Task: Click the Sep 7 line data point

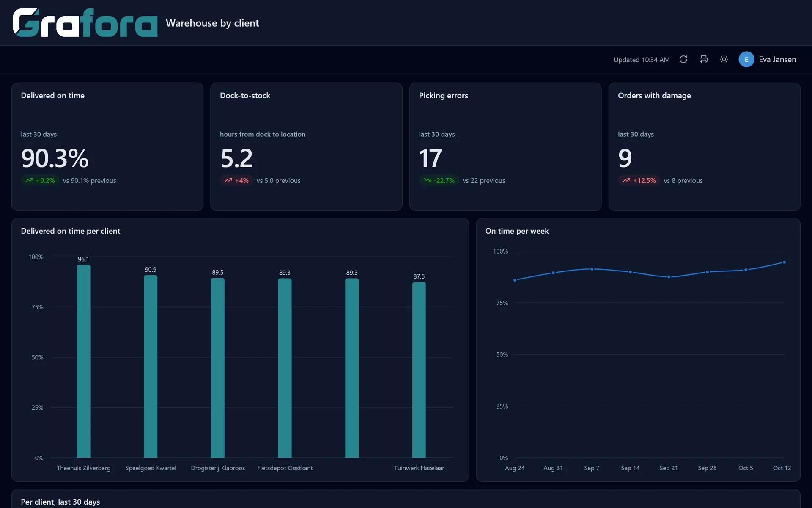Action: (592, 269)
